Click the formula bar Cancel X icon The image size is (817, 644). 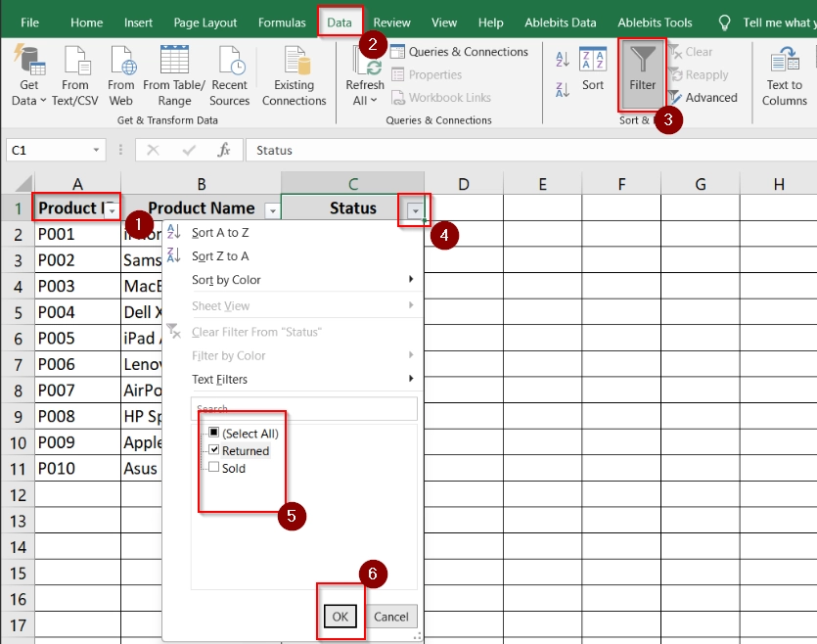[x=153, y=150]
